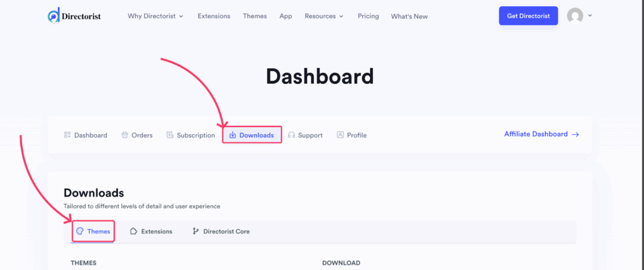Screen dimensions: 644x270
Task: Go to What's New page
Action: [x=409, y=16]
